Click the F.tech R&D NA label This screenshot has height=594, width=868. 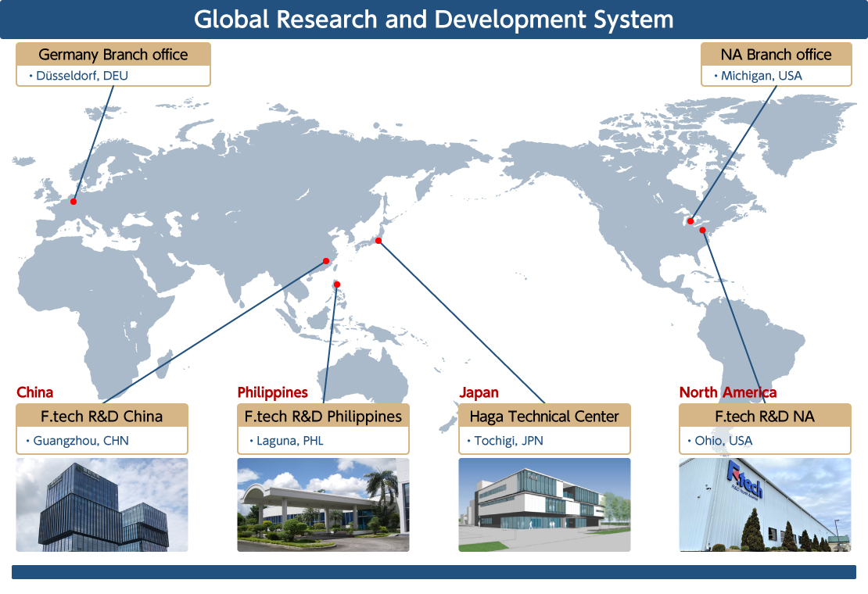pyautogui.click(x=765, y=416)
